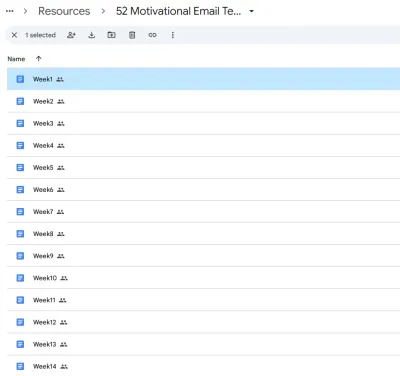Select the Week7 file name
Screen dimensions: 400x376
click(43, 212)
